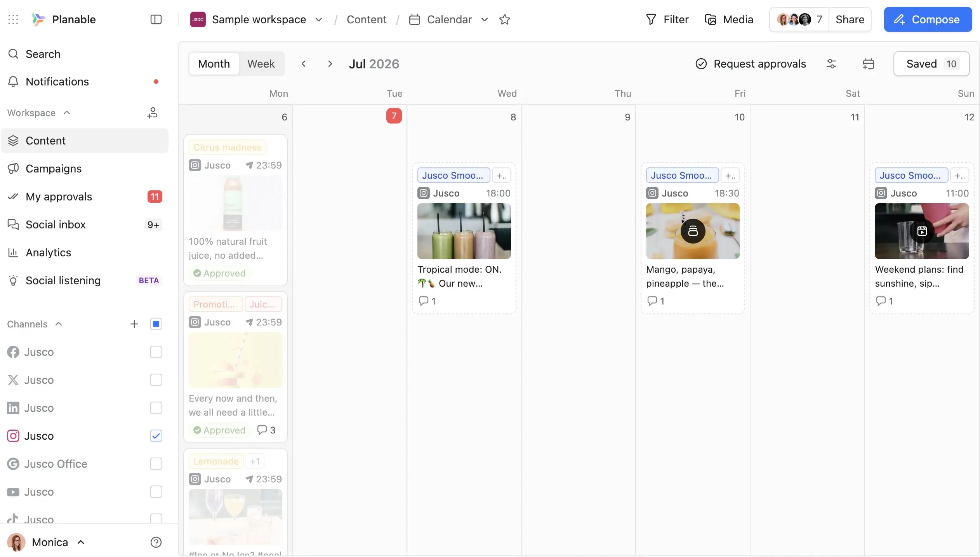The image size is (980, 557).
Task: Click the Content breadcrumb link
Action: [x=366, y=19]
